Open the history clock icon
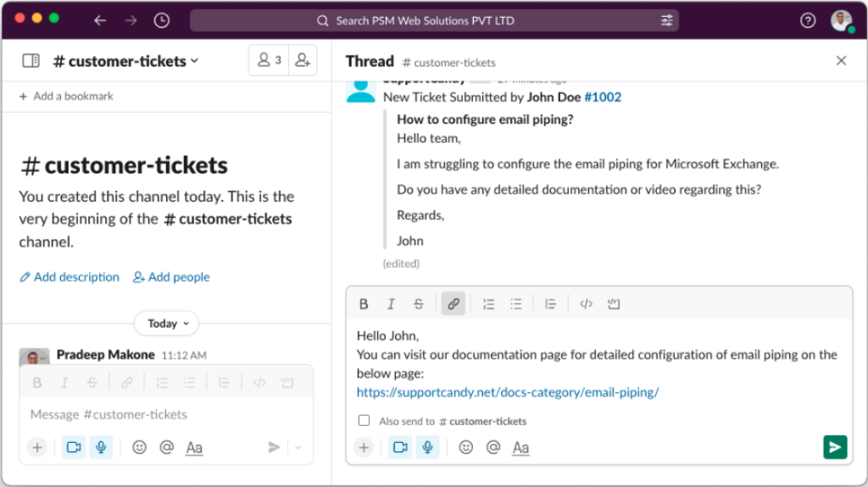Image resolution: width=868 pixels, height=487 pixels. coord(162,20)
